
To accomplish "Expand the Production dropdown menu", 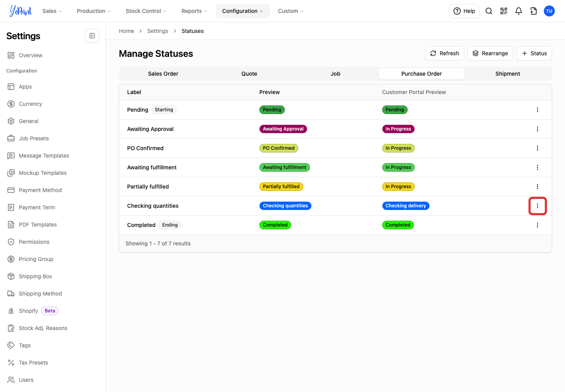I will tap(94, 11).
